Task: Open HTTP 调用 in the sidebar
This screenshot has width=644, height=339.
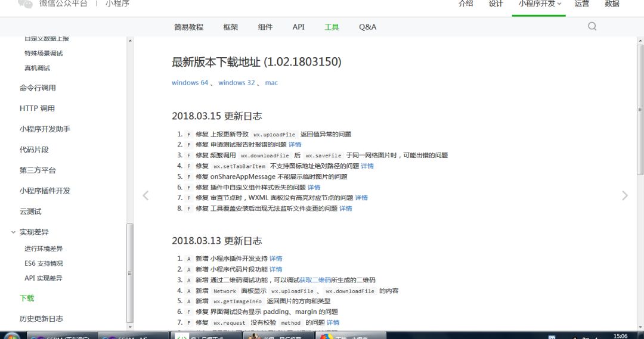Action: pyautogui.click(x=37, y=108)
